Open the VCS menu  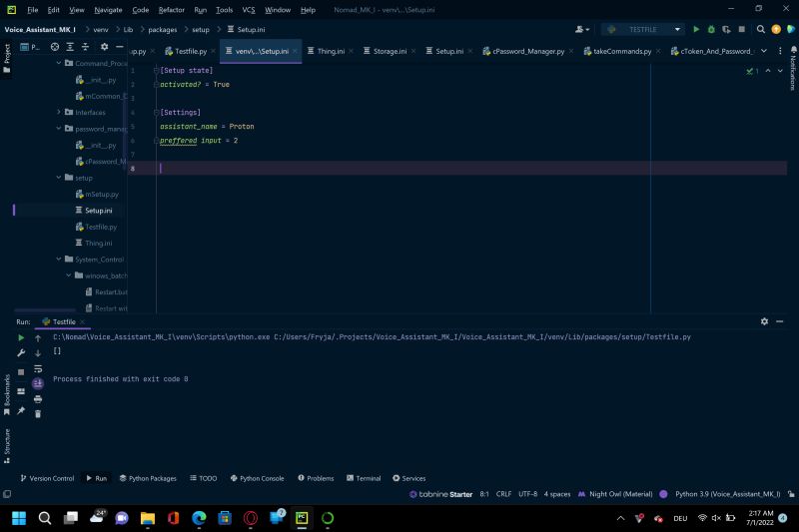[x=248, y=10]
